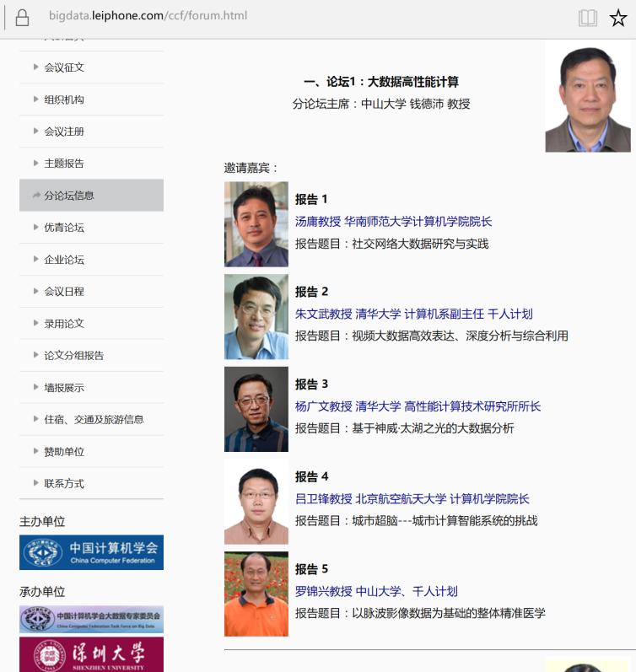Open link 杨广文教授 清华大学 高性能计算技术研究所所长

418,406
